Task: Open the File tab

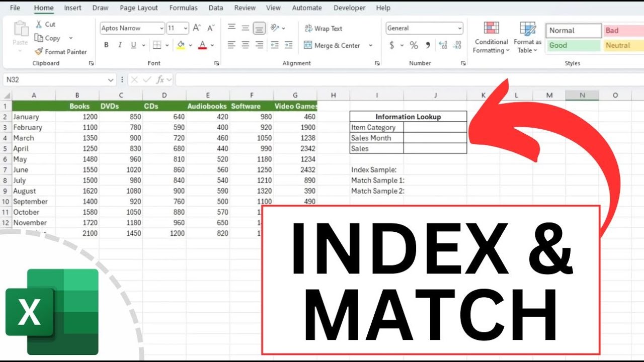Action: (x=15, y=8)
